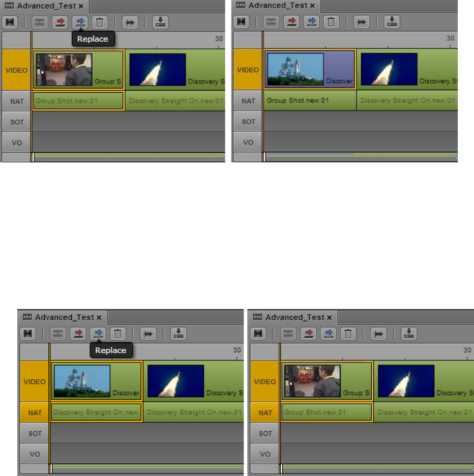Close the Advanced_Test tab in top-left panel
This screenshot has width=474, height=476.
[x=81, y=6]
